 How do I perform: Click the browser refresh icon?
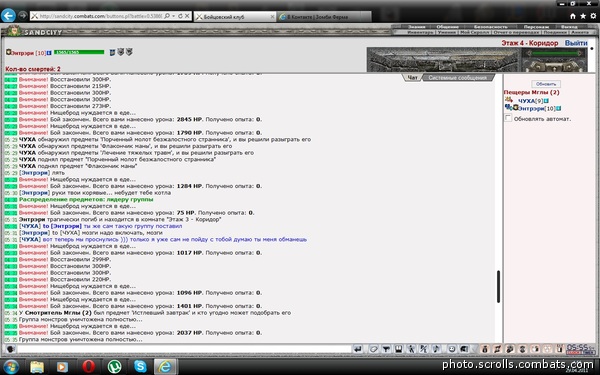point(180,16)
